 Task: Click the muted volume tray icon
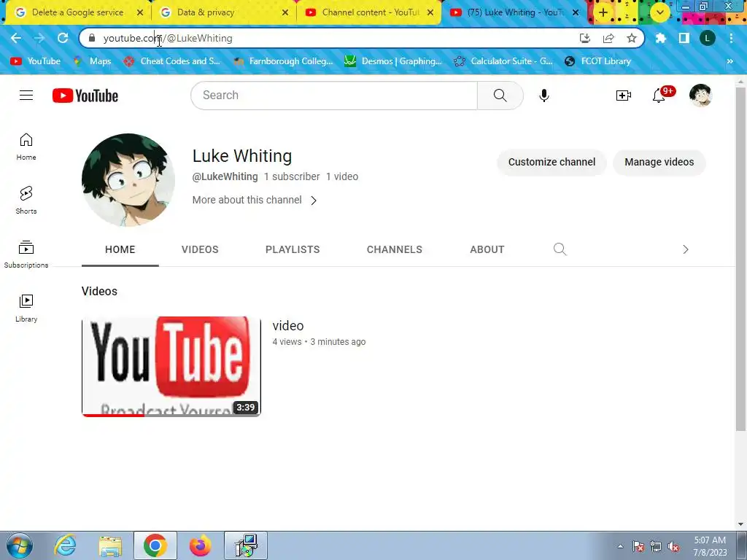pos(673,547)
